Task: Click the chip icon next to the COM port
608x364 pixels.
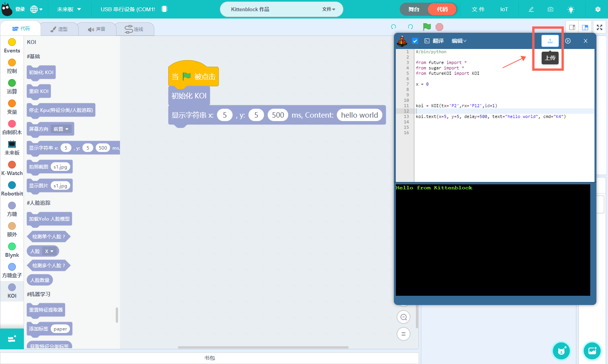Action: click(x=164, y=9)
